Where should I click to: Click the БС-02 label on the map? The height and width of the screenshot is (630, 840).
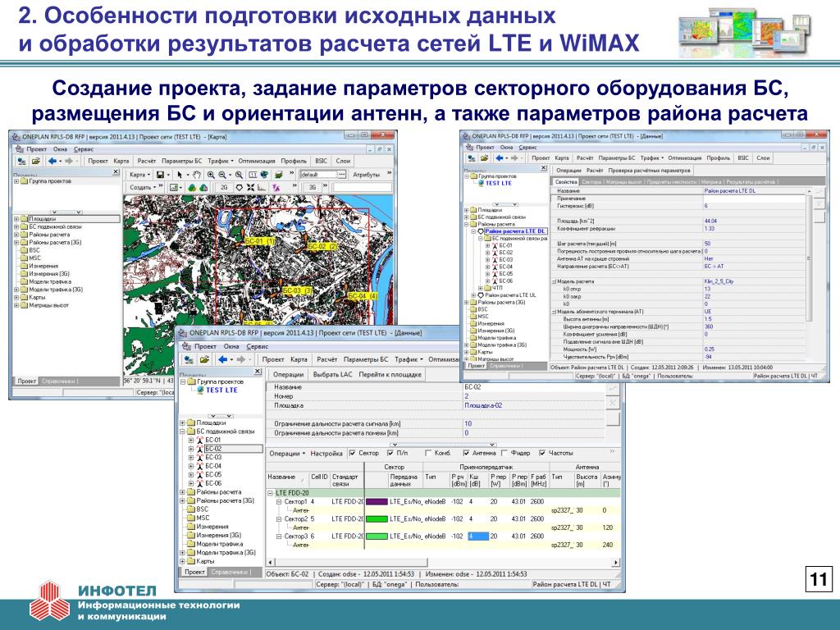322,246
